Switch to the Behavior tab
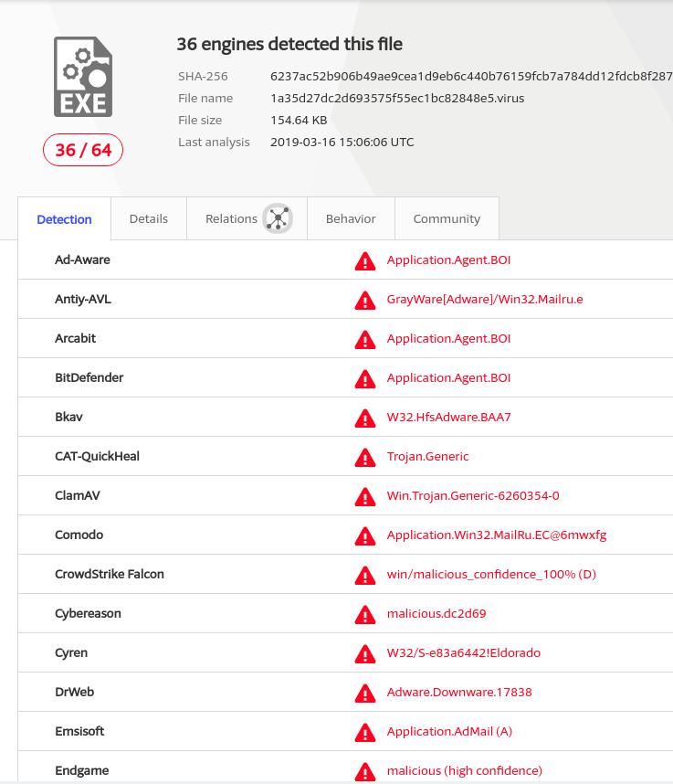This screenshot has height=784, width=673. click(x=351, y=218)
